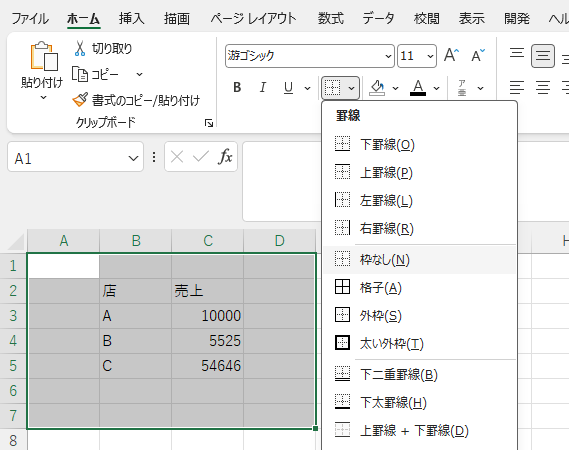Open the ファイル tab
Viewport: 569px width, 450px height.
[30, 18]
